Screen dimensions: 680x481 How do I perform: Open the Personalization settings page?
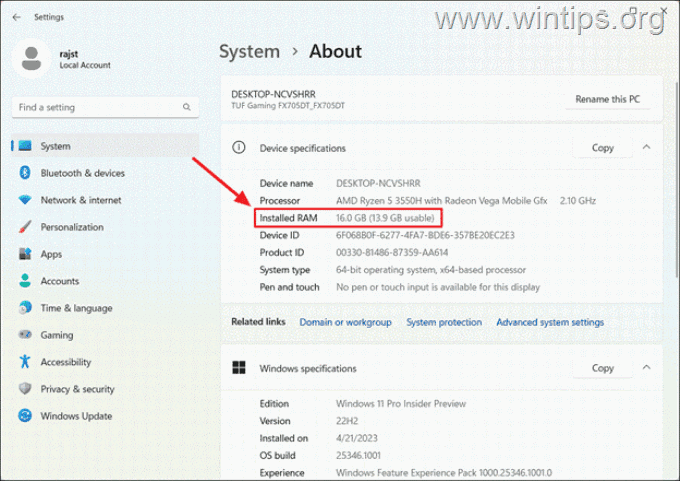tap(105, 227)
